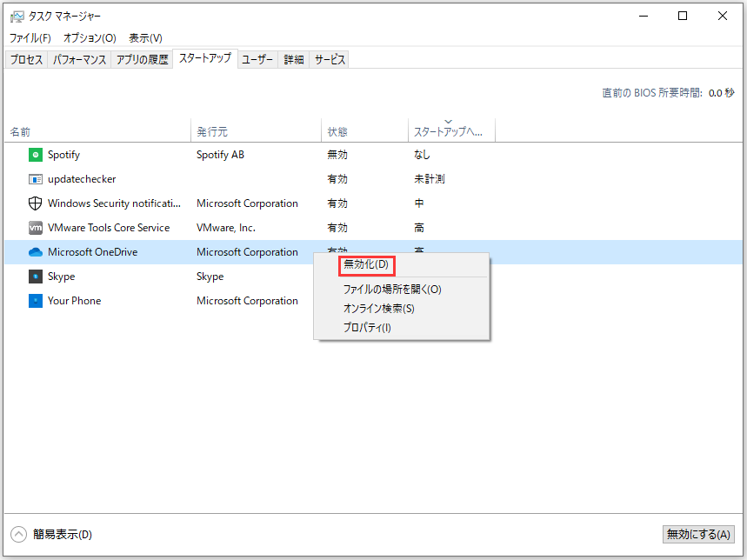Sort the list by the 名前 column
Viewport: 747px width, 560px height.
(x=21, y=131)
